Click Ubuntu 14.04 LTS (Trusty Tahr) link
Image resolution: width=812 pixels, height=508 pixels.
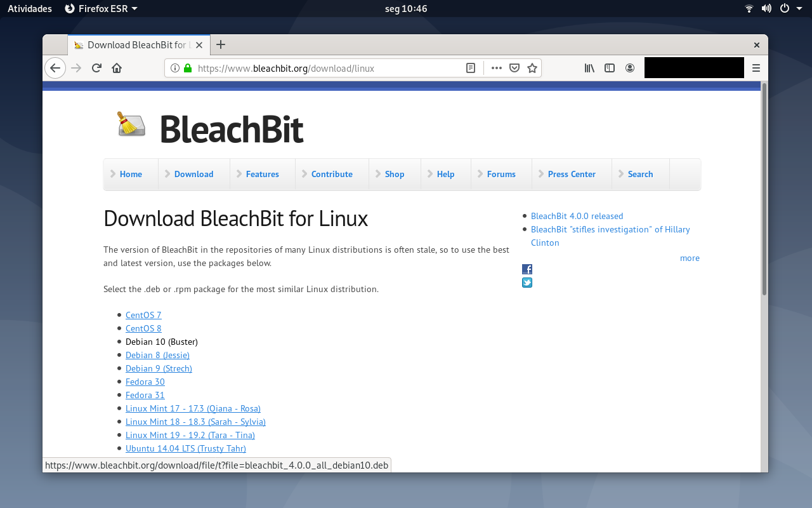pyautogui.click(x=186, y=448)
